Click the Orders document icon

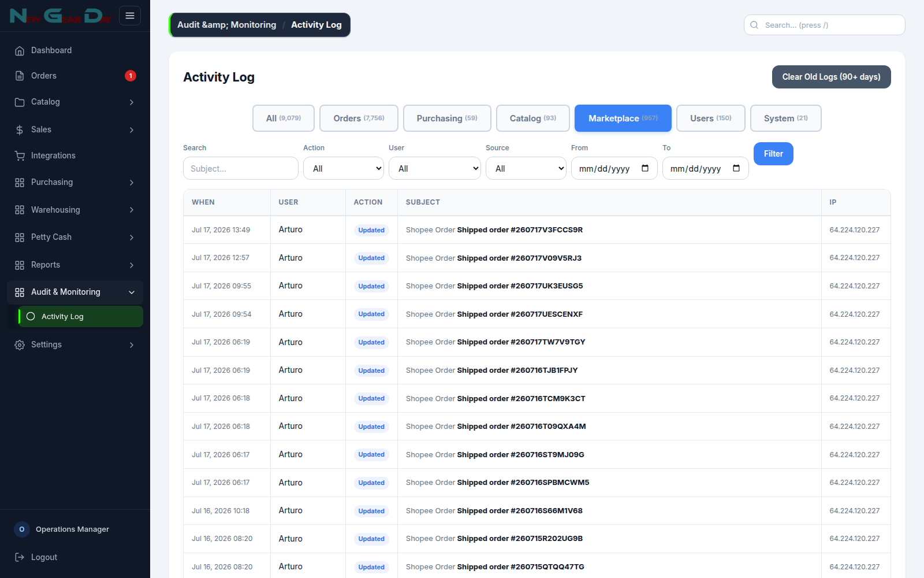click(20, 76)
